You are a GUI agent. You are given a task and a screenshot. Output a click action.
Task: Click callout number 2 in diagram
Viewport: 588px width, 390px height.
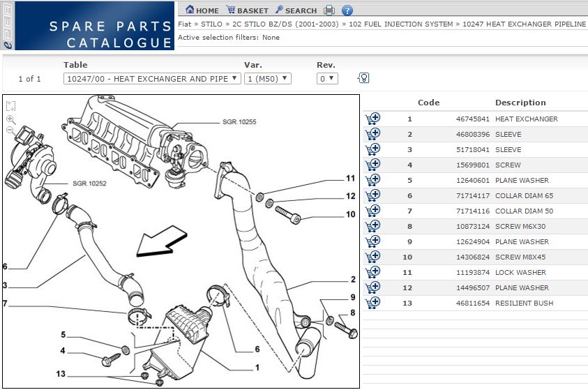(353, 279)
